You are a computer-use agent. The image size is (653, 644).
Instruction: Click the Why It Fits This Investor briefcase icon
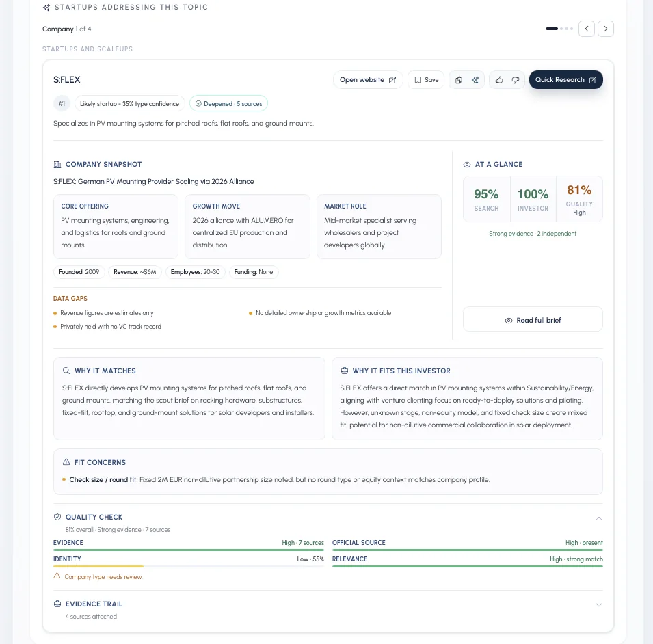click(x=345, y=371)
